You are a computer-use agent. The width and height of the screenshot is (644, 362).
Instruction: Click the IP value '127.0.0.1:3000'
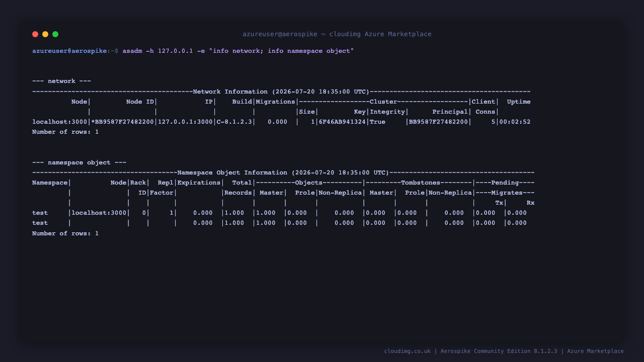point(185,122)
